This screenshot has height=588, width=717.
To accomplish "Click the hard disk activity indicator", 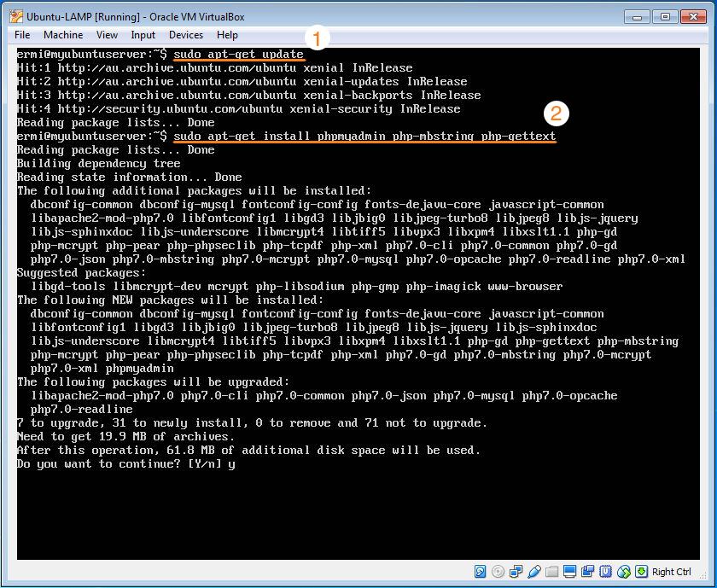I will (x=480, y=572).
